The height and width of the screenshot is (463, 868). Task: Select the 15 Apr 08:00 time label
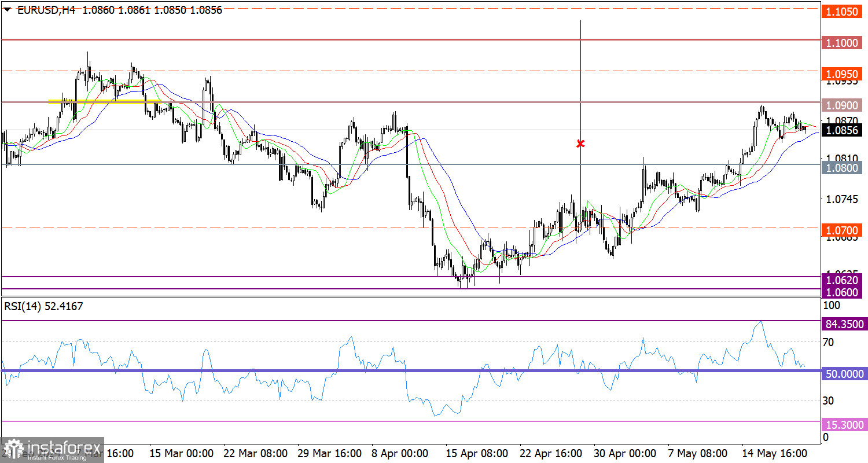tap(477, 453)
